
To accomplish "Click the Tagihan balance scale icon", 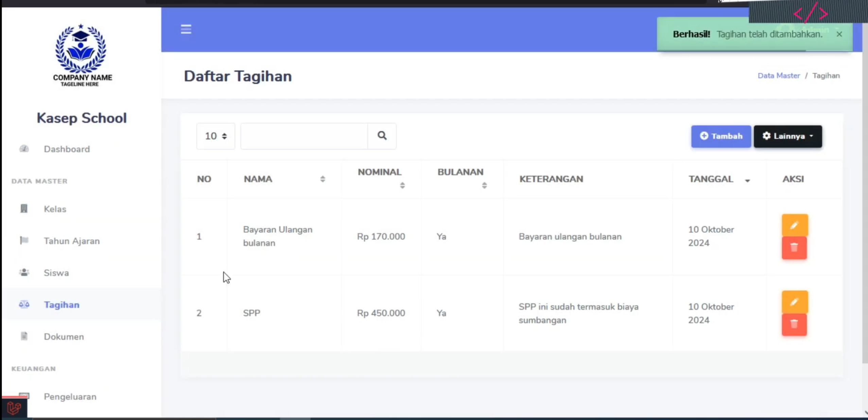I will pos(24,304).
